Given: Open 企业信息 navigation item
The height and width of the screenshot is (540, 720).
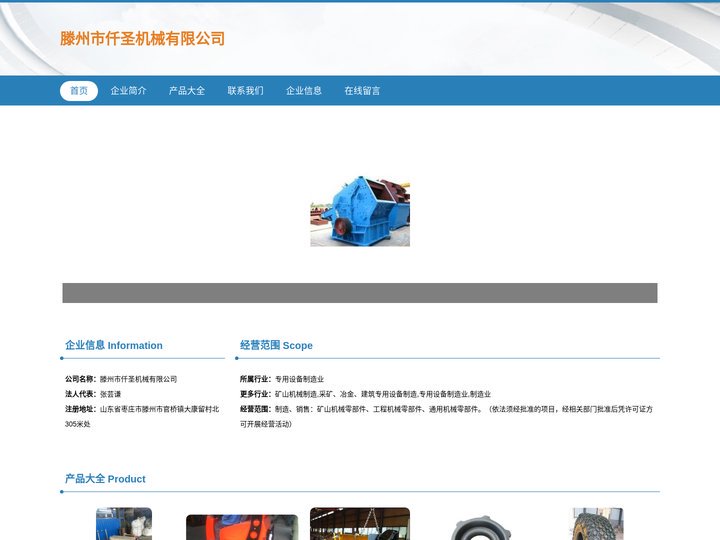Looking at the screenshot, I should point(304,91).
